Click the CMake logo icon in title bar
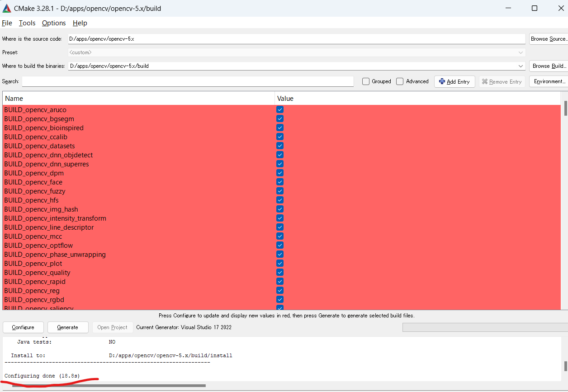Screen dimensions: 568x392 pos(7,8)
